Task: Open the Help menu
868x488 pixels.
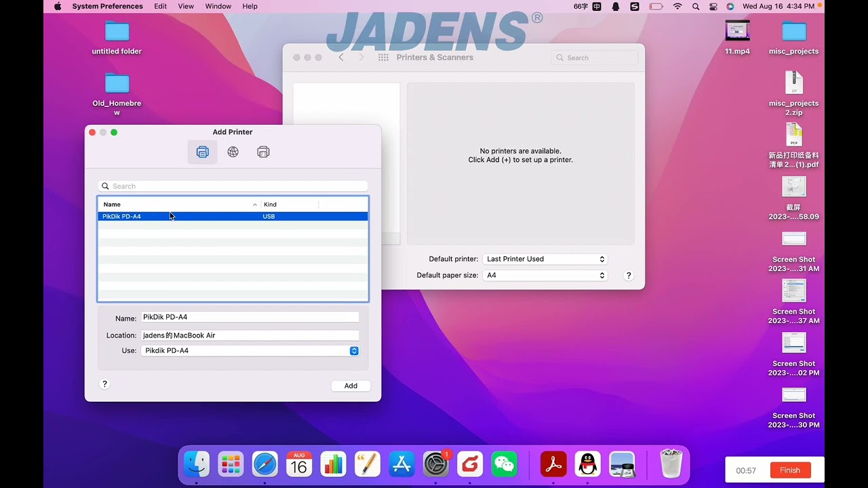Action: [x=250, y=6]
